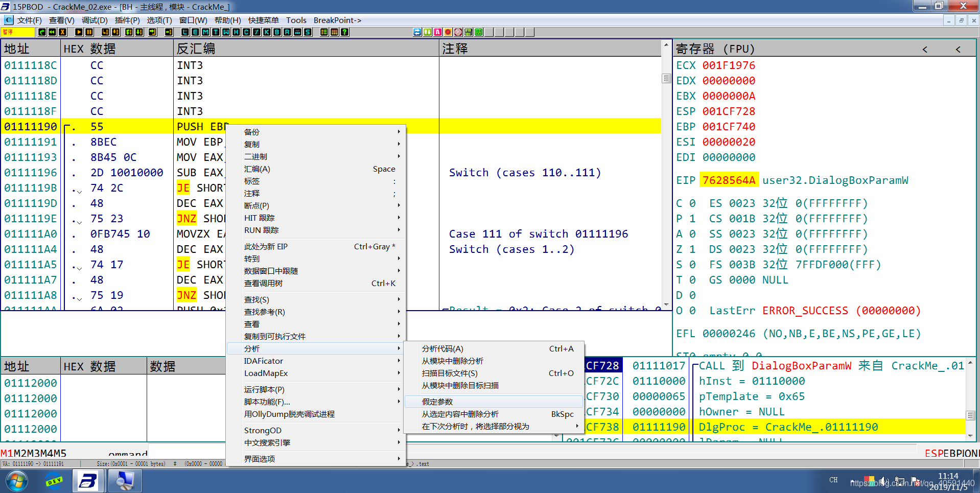The height and width of the screenshot is (493, 980).
Task: Expand the 界面选项 submenu
Action: click(316, 459)
